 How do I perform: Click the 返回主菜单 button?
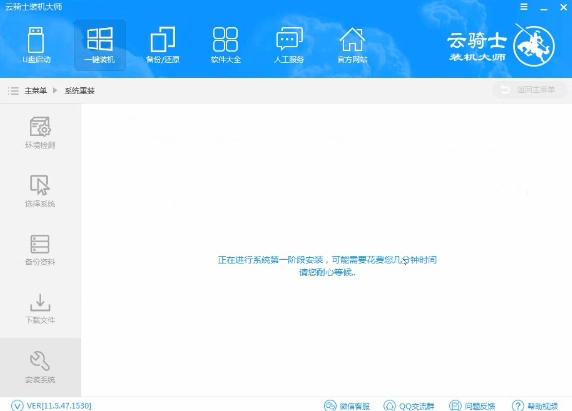tap(530, 90)
